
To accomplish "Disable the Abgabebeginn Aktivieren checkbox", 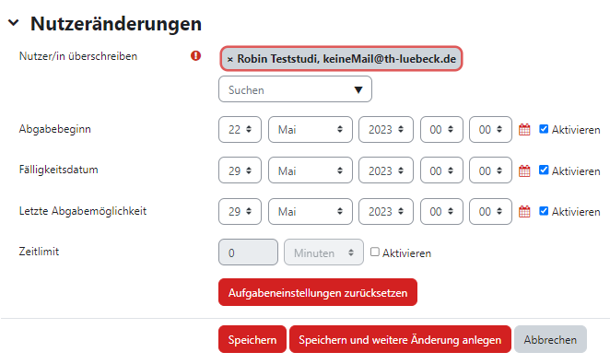I will point(544,129).
